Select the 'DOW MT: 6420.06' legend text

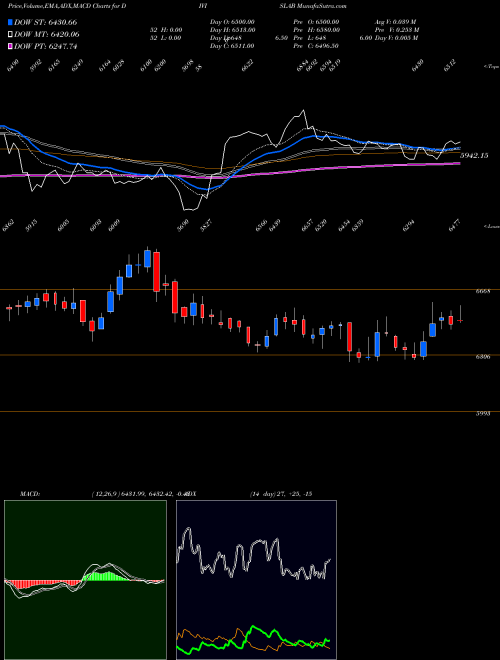47,35
